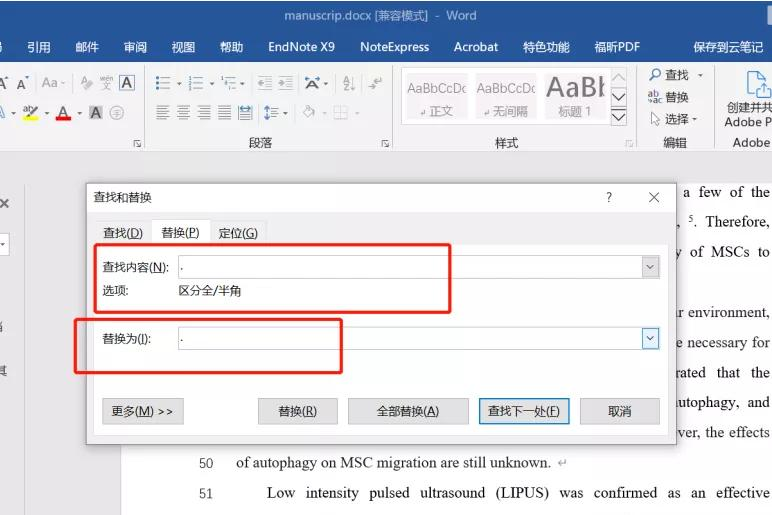Screen dimensions: 772x515
Task: Select the 标题 1 style thumbnail
Action: coord(575,96)
